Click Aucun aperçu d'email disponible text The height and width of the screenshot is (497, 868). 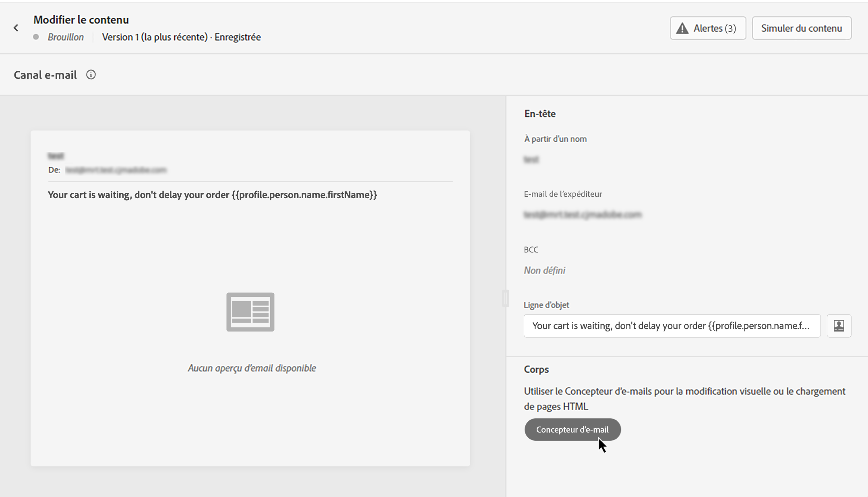tap(252, 368)
